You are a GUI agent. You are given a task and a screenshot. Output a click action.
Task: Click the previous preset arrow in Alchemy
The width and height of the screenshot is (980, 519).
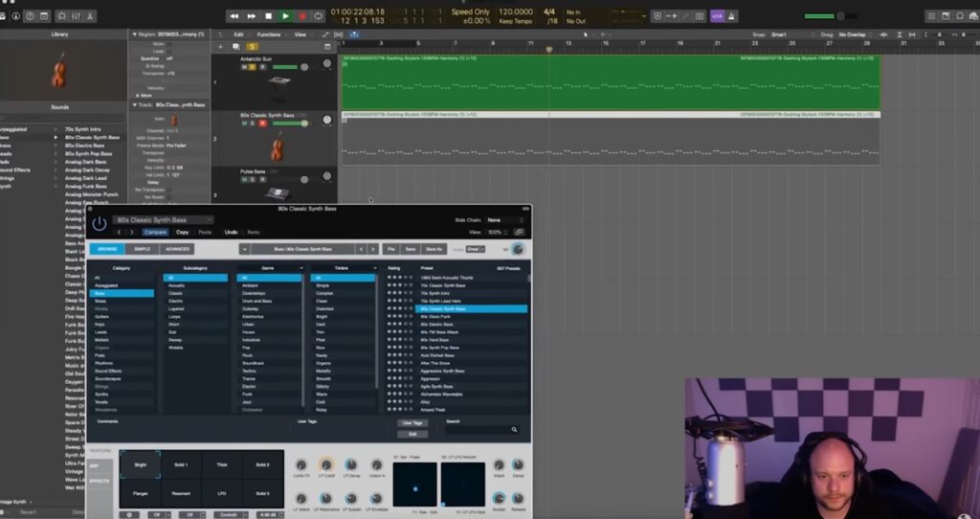361,249
